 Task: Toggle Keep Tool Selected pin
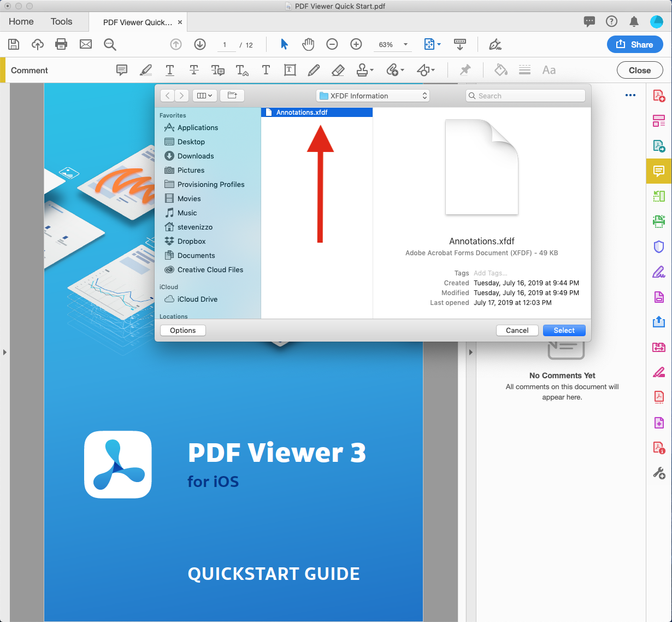pos(465,70)
